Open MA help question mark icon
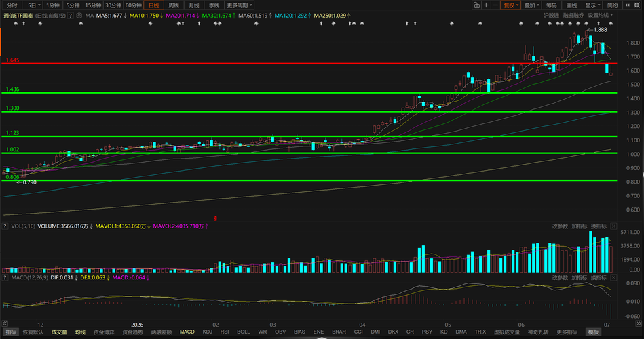 coord(71,16)
